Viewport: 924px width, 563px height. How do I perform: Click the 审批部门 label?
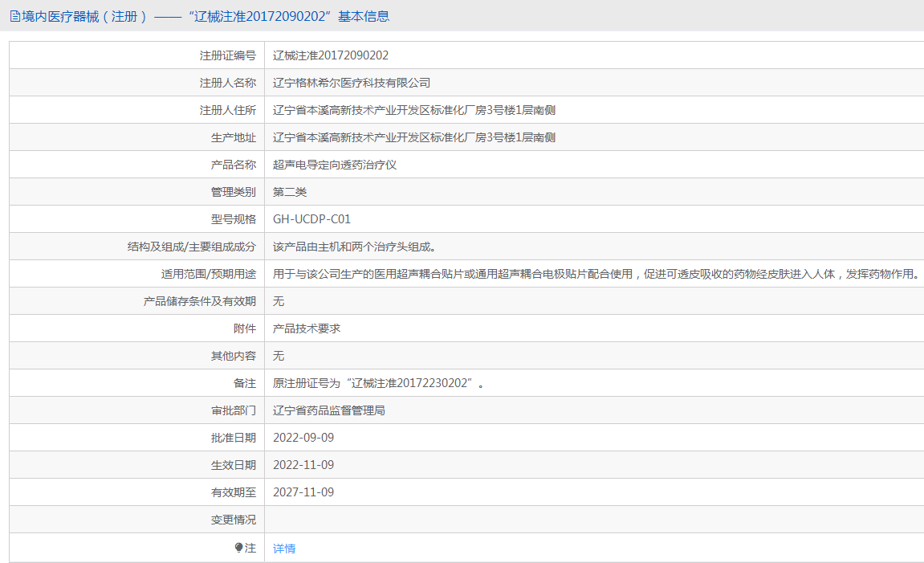point(234,410)
